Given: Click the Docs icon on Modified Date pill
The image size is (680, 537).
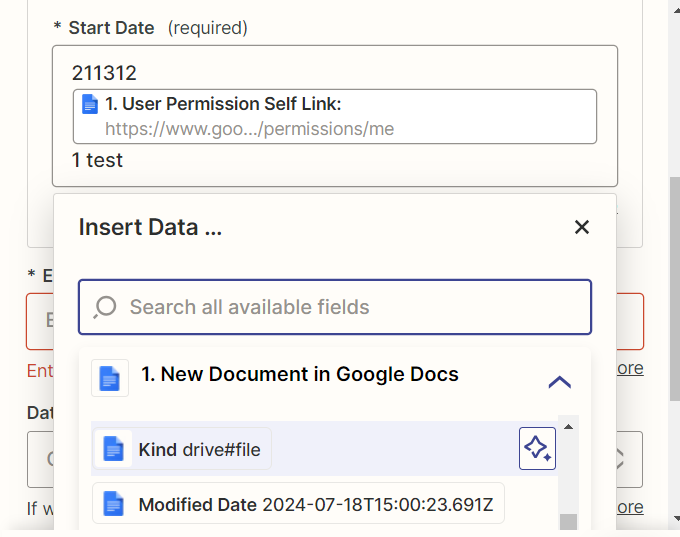Looking at the screenshot, I should [114, 504].
